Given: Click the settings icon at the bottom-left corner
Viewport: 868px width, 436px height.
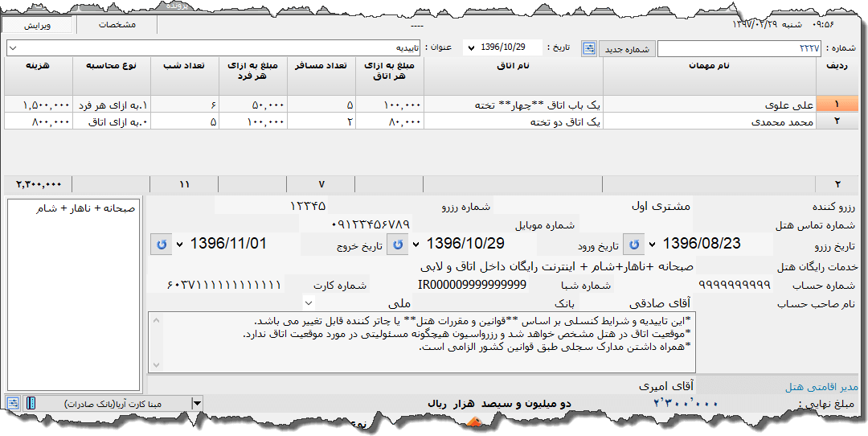Looking at the screenshot, I should pos(14,403).
